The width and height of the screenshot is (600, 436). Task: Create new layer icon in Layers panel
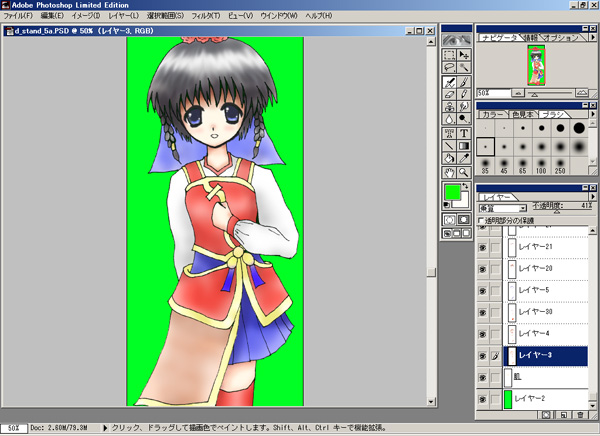coord(563,415)
